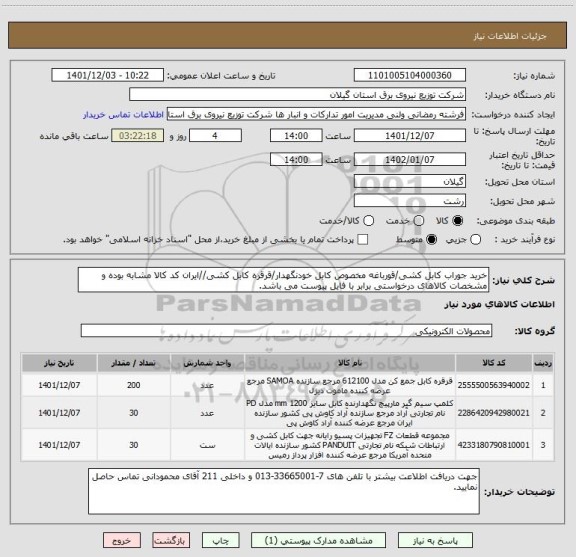Select the جزیی purchase type radio
The image size is (576, 557).
(x=476, y=240)
